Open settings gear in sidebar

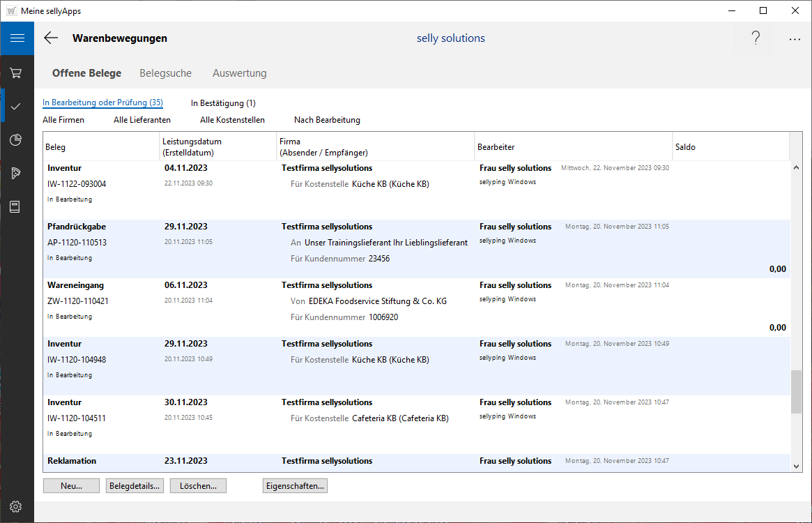(x=17, y=506)
